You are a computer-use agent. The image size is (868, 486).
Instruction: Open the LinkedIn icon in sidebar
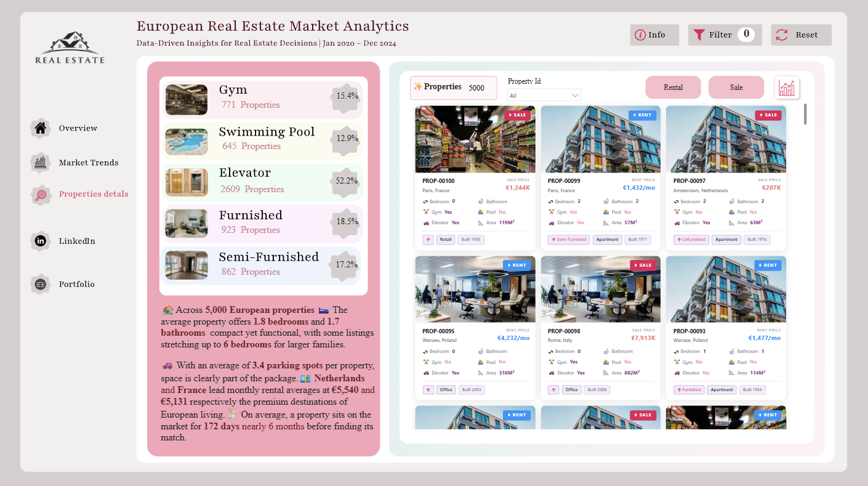click(41, 241)
